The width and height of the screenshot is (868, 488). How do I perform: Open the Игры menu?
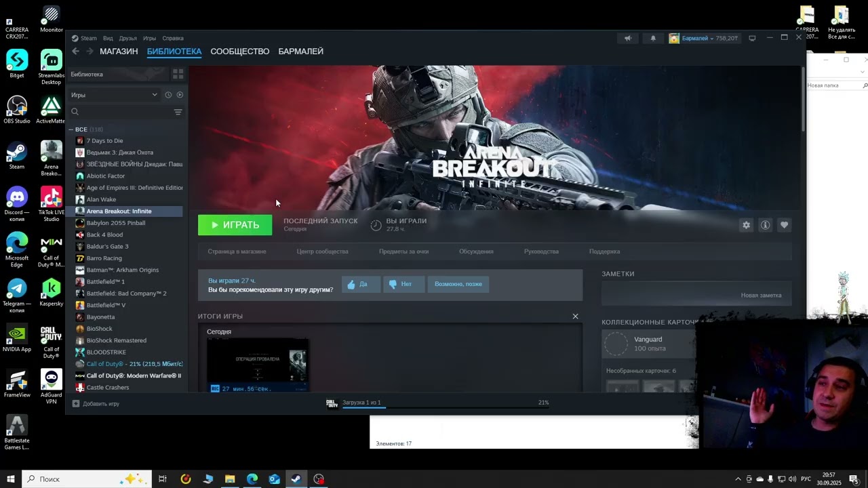[x=149, y=39]
